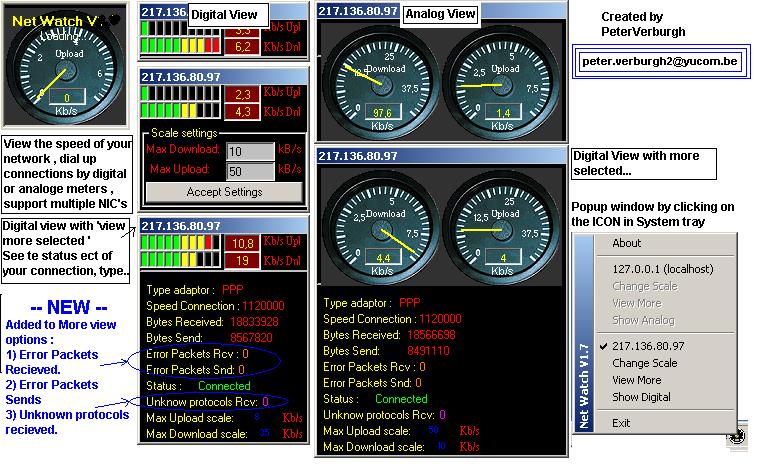This screenshot has height=472, width=757.
Task: Choose Exit from the popup menu
Action: [621, 423]
